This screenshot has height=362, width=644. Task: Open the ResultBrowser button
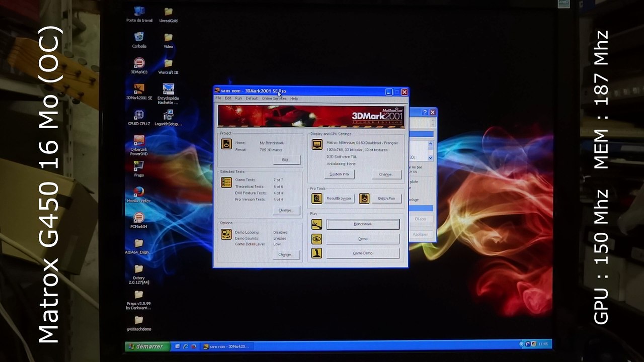click(x=340, y=199)
